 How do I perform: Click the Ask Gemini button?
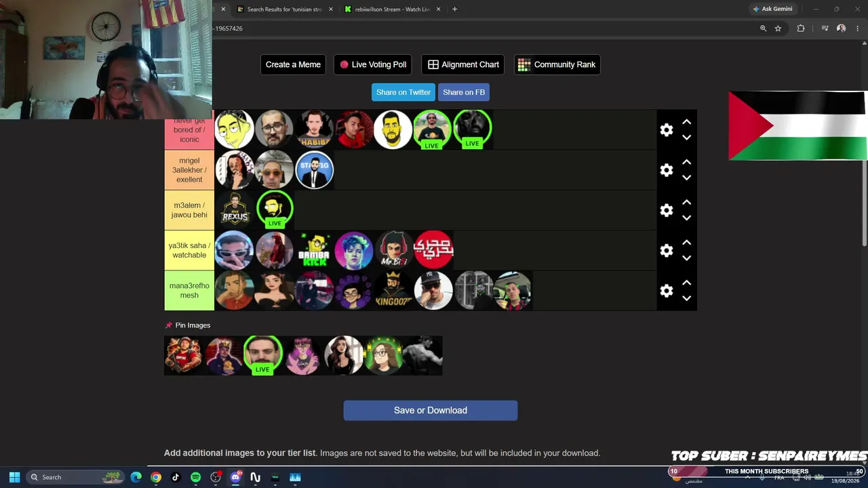click(x=772, y=9)
